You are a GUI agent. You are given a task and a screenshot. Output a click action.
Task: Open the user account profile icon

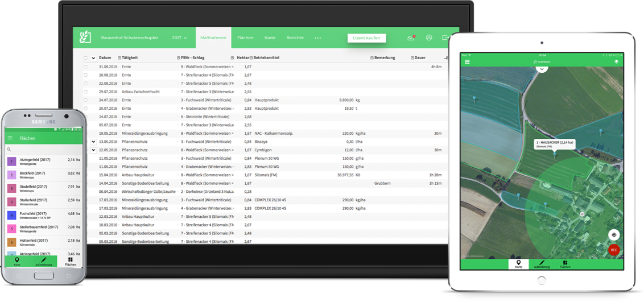(x=429, y=38)
